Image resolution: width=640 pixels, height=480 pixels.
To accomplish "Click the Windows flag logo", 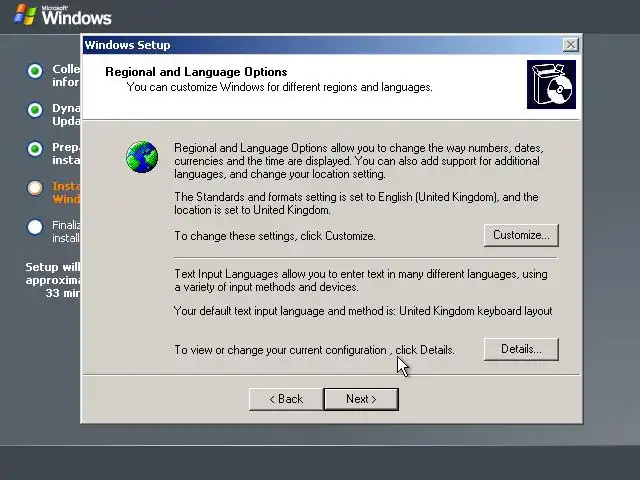I will [24, 15].
